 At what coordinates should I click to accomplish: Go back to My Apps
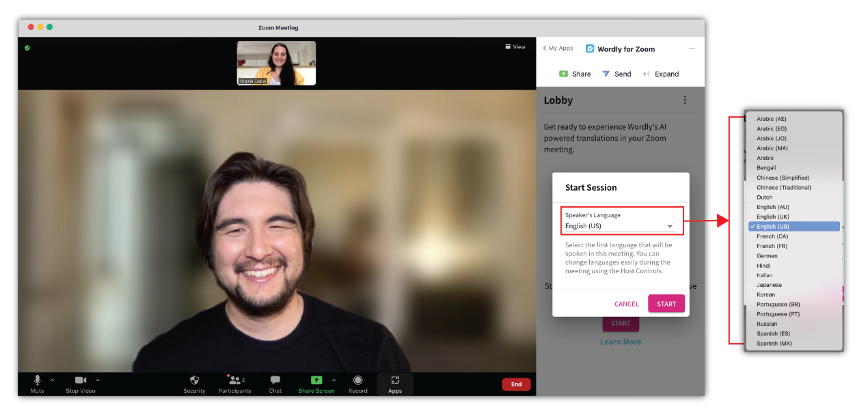[x=557, y=48]
